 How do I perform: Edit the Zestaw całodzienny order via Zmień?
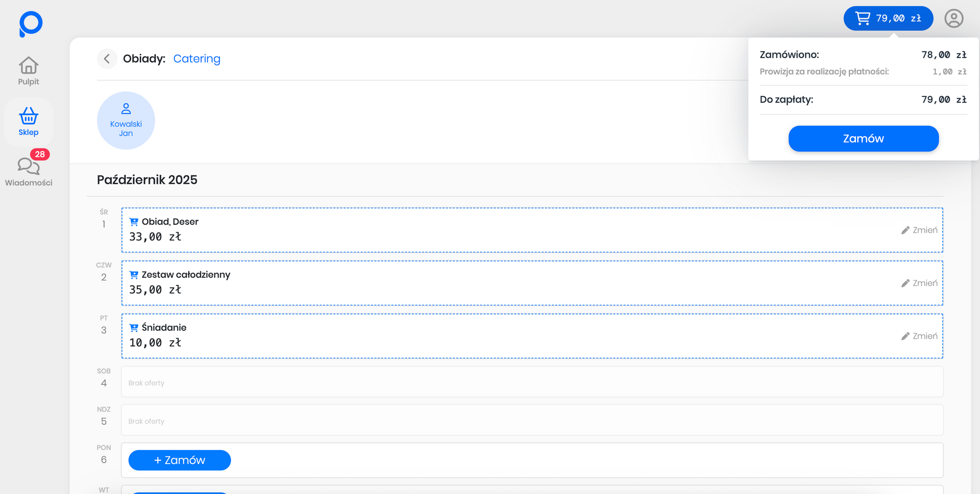(x=919, y=283)
